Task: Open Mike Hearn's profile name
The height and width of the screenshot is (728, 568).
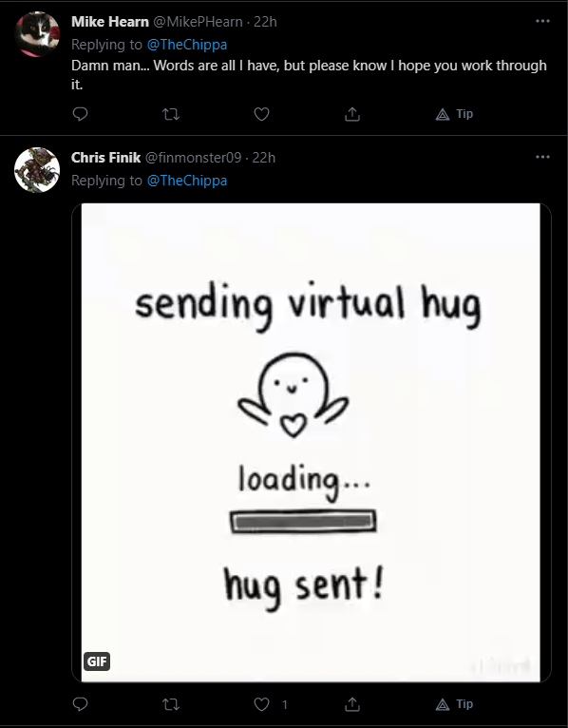Action: (x=110, y=21)
